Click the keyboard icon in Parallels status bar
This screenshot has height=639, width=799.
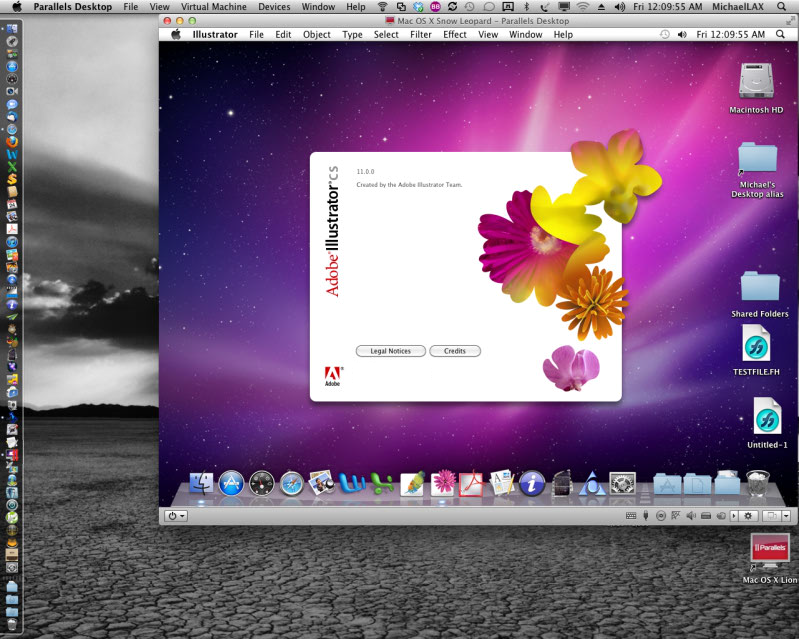[x=631, y=516]
